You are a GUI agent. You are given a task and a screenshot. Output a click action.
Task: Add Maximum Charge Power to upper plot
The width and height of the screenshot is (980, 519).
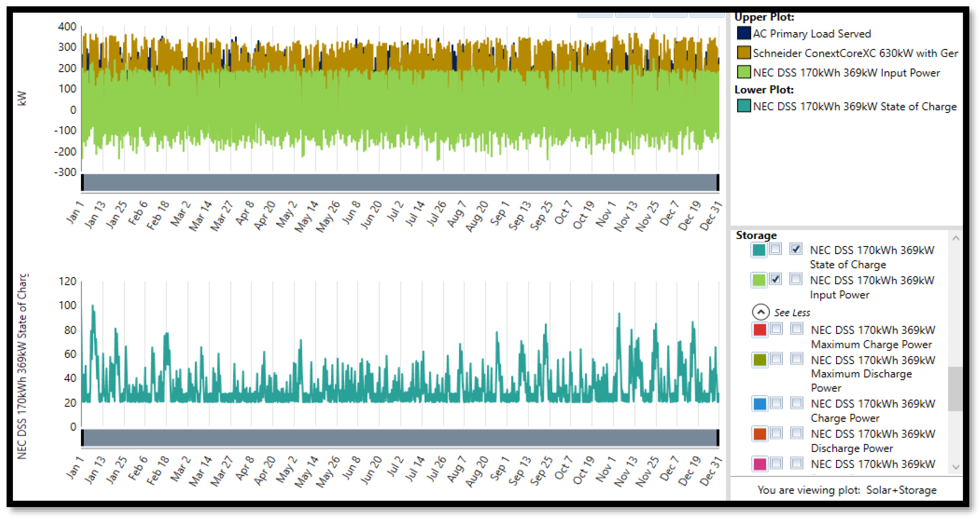point(776,329)
